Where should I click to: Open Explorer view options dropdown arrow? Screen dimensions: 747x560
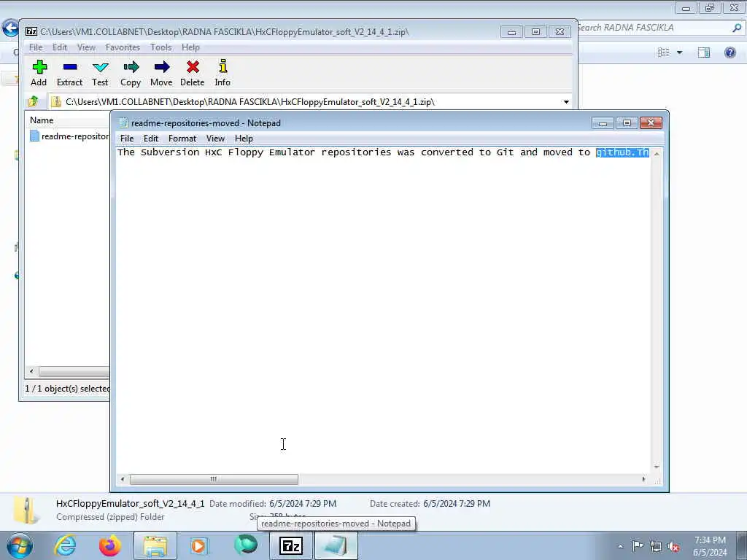click(x=680, y=52)
